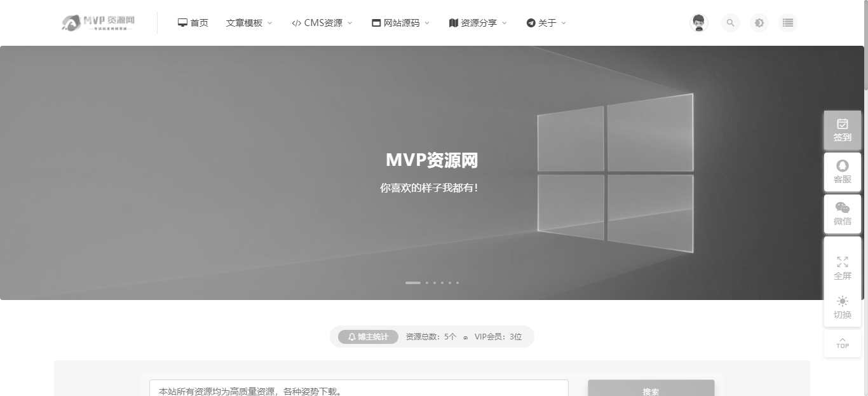Click the 博主统计 badge
This screenshot has height=396, width=868.
coord(368,337)
